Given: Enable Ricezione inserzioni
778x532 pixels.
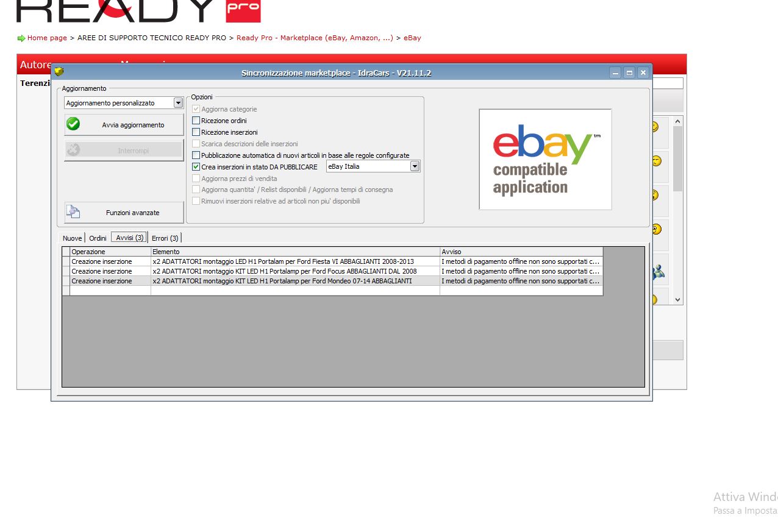Looking at the screenshot, I should click(196, 132).
